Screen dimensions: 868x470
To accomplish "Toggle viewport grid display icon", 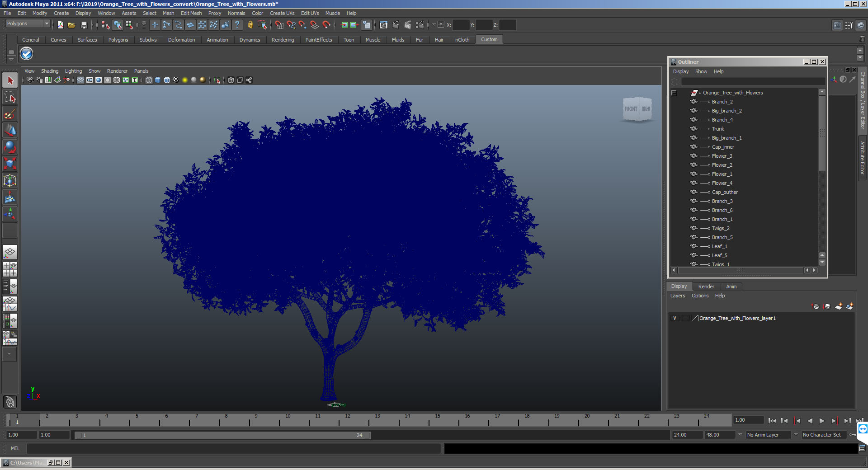I will 80,80.
